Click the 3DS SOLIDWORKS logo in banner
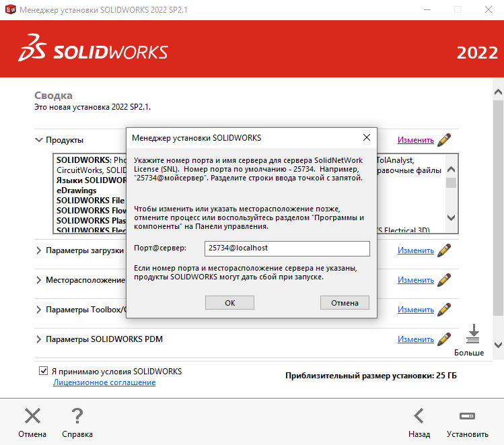The width and height of the screenshot is (504, 445). pyautogui.click(x=94, y=48)
